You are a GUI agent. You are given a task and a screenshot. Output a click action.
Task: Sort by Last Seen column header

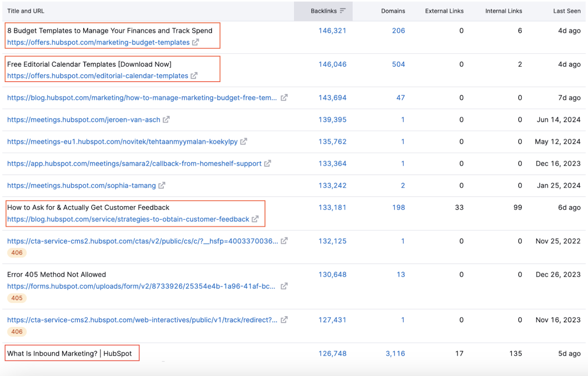coord(567,11)
